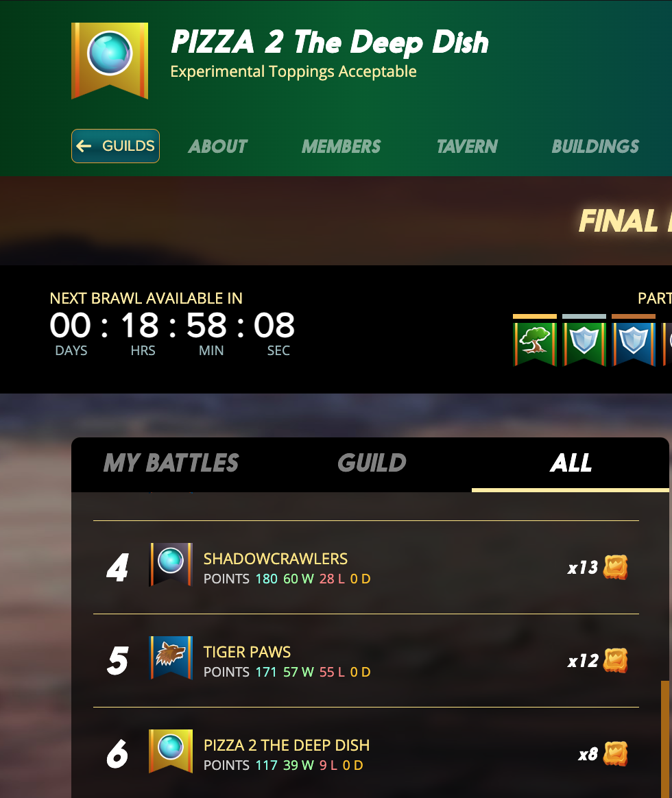Go back using the GUILDS button
The width and height of the screenshot is (672, 798).
click(x=116, y=146)
